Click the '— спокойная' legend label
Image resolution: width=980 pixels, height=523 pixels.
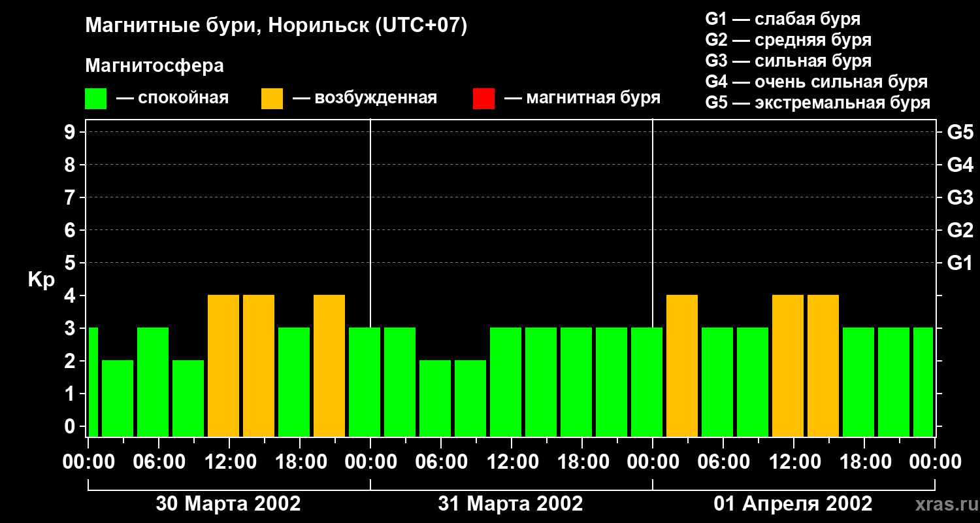172,98
